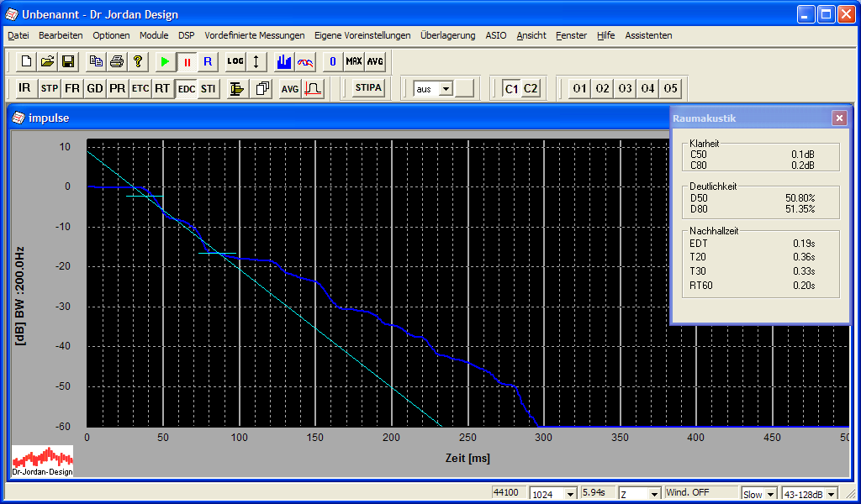Switch to IR impulse response view
This screenshot has height=504, width=861.
(24, 88)
